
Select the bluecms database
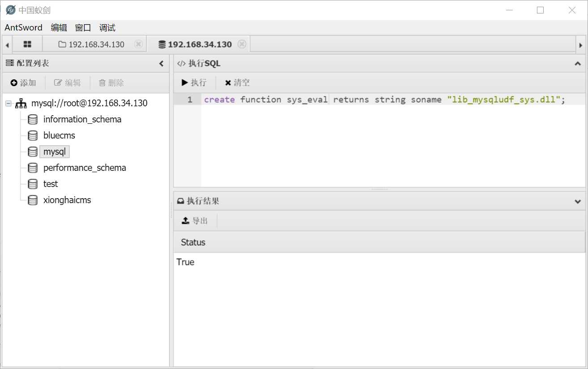(59, 135)
